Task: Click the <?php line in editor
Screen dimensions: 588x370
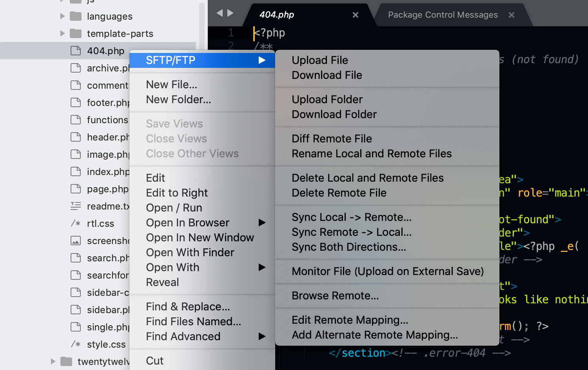Action: [270, 33]
